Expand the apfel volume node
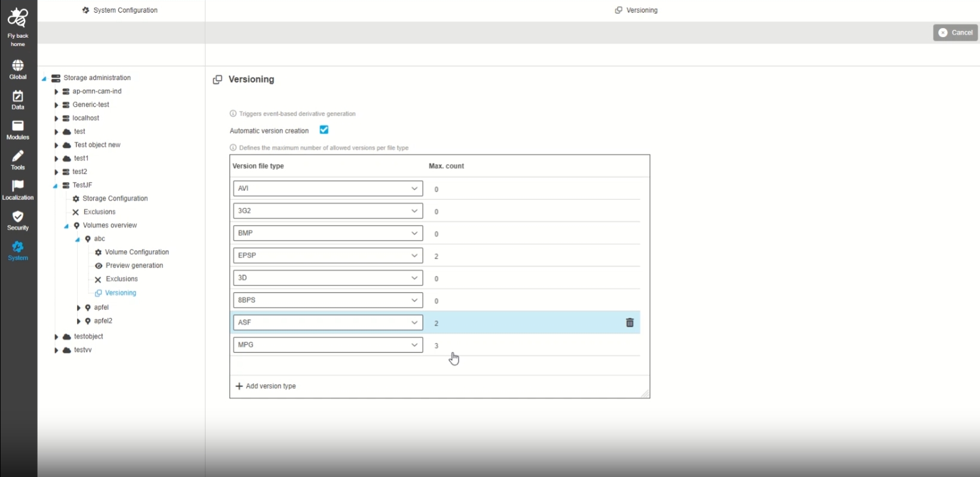Screen dimensions: 980x477 point(78,308)
